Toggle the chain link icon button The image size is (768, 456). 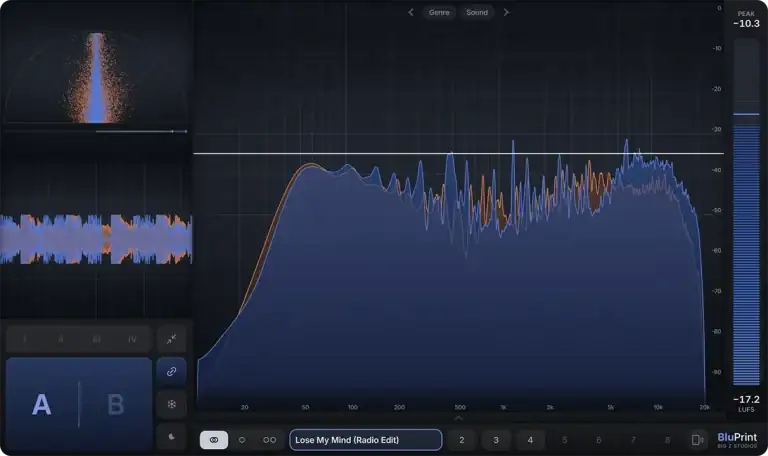pos(171,371)
